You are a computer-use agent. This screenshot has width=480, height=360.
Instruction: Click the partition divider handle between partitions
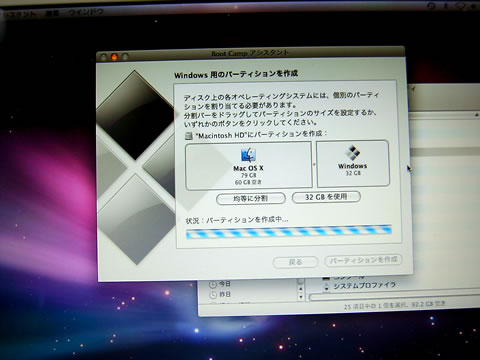tap(314, 164)
